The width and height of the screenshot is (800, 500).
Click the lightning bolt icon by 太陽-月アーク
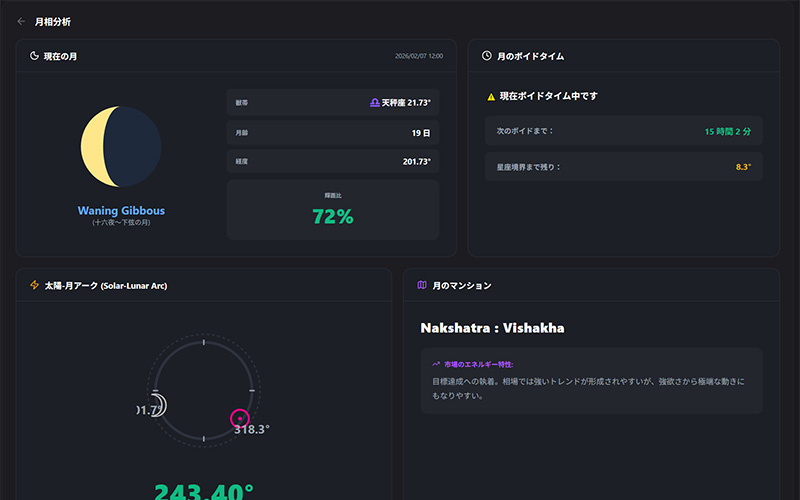click(x=34, y=285)
